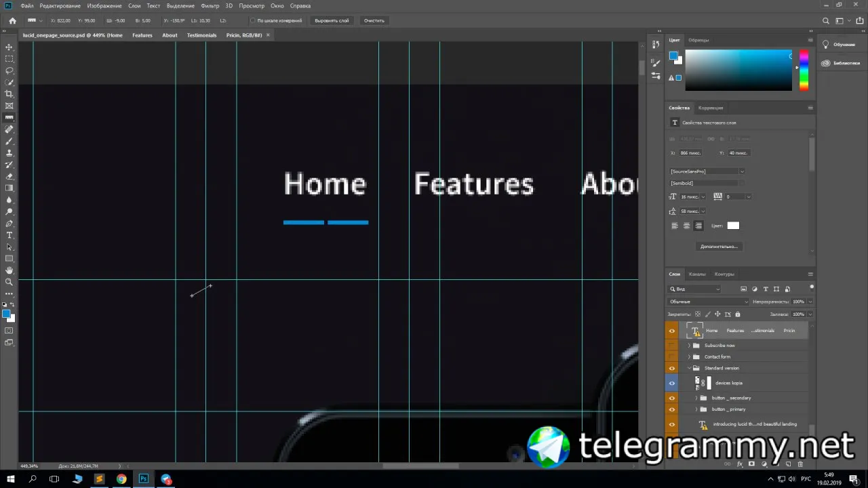Viewport: 868px width, 488px height.
Task: Open the search icon at top right
Action: tap(825, 21)
